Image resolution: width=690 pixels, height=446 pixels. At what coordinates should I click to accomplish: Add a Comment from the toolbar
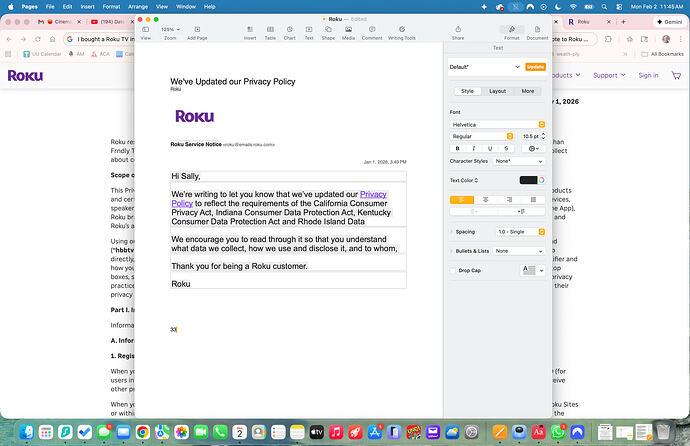372,29
